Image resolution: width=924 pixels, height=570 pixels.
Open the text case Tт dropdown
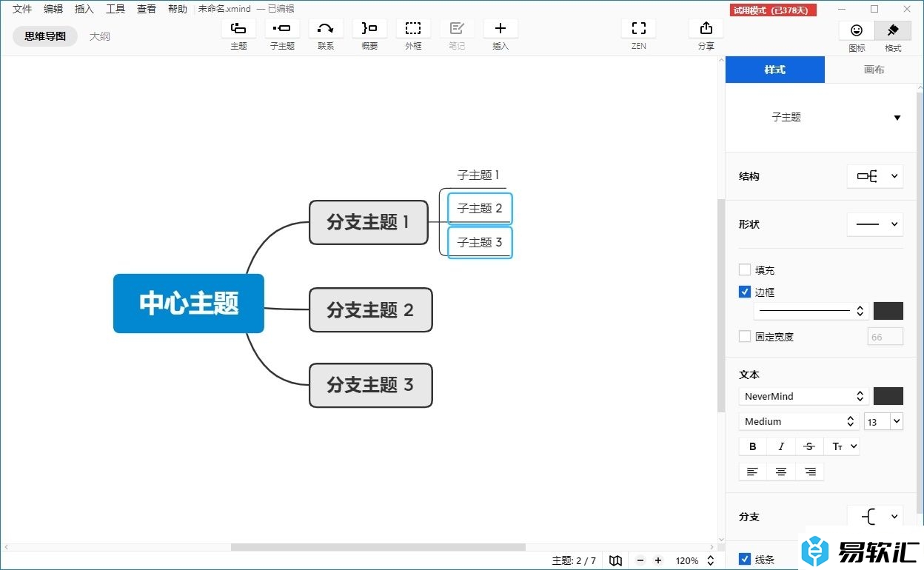click(843, 446)
